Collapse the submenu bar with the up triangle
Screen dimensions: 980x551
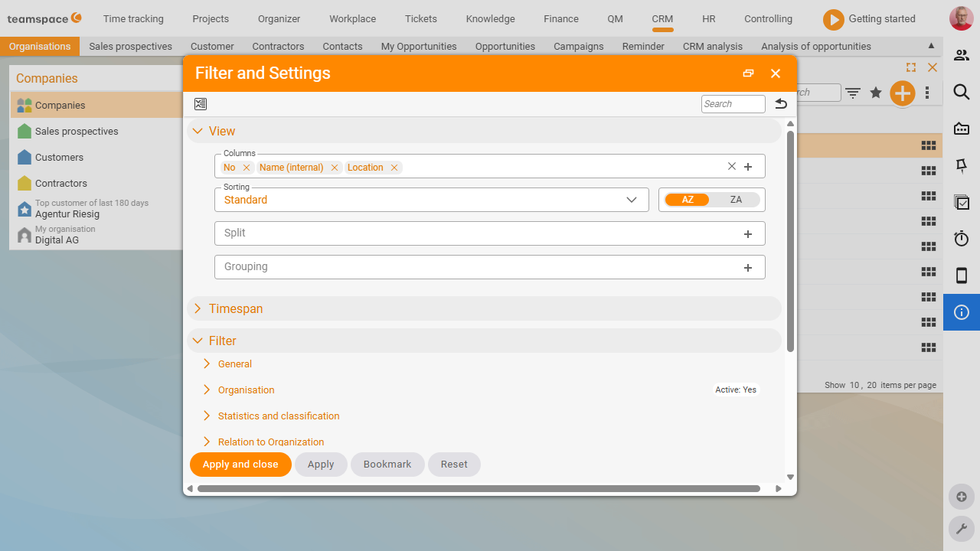931,46
